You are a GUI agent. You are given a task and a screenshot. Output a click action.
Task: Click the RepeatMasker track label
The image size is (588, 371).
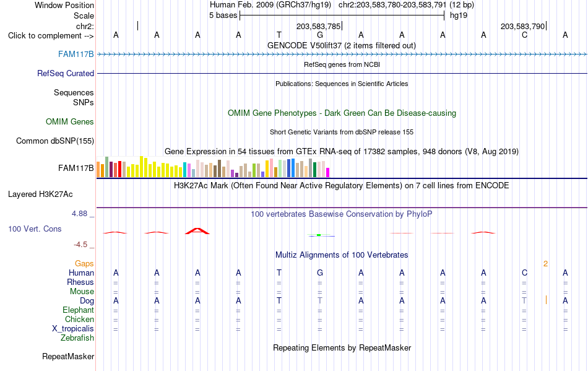point(68,356)
